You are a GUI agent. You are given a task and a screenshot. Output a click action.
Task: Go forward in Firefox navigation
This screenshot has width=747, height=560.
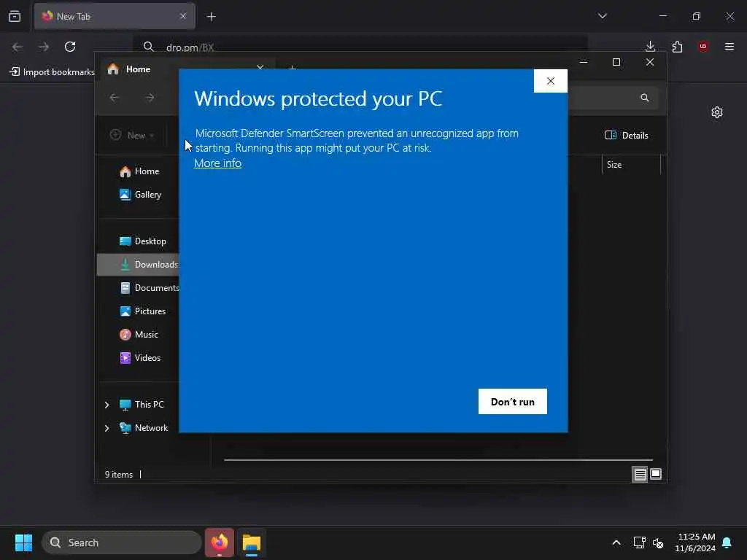[x=44, y=47]
